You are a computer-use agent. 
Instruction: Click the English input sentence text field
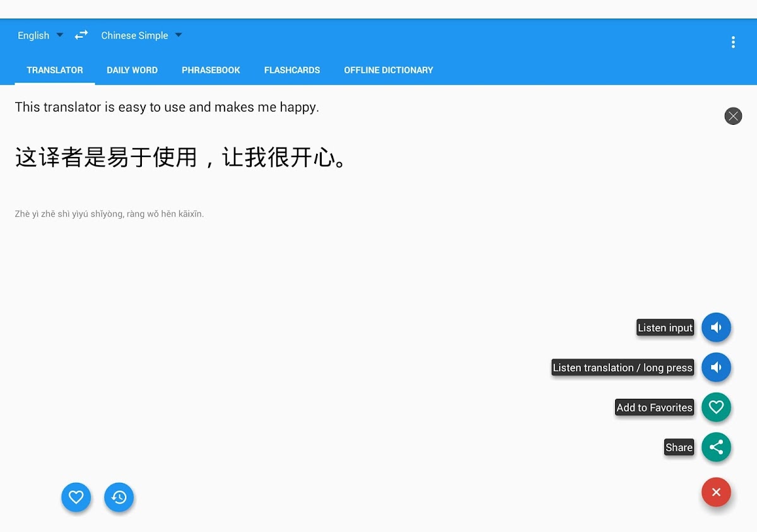pyautogui.click(x=167, y=107)
